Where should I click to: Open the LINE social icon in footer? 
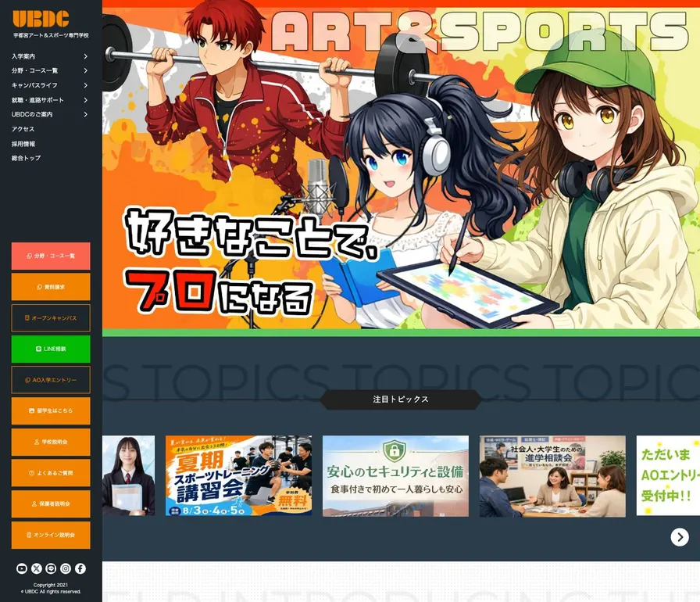(x=51, y=568)
